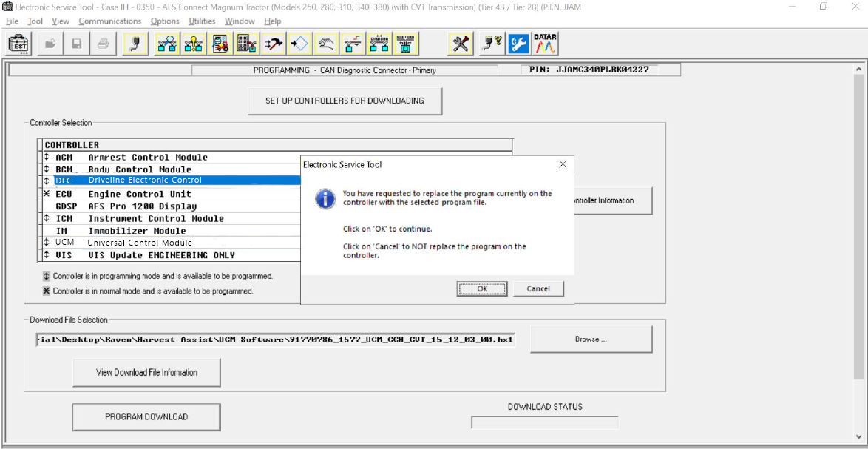Select IM Immobilizer Module row
The image size is (868, 449).
point(172,231)
